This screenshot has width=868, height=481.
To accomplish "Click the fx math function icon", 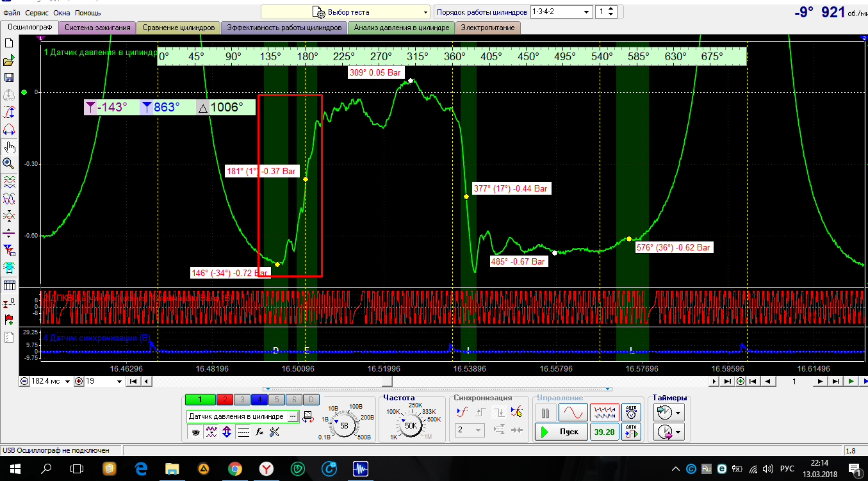I will point(259,432).
